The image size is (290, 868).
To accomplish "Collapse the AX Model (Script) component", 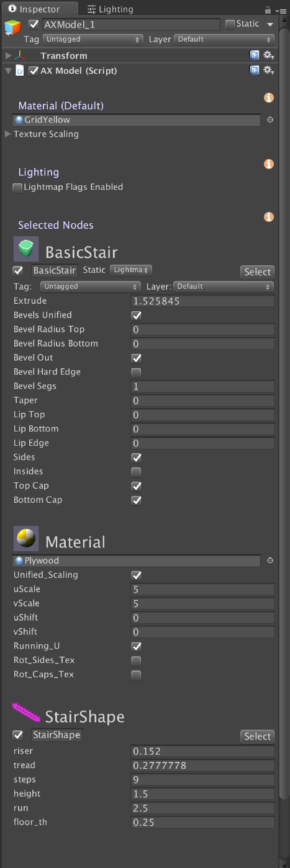I will coord(8,71).
